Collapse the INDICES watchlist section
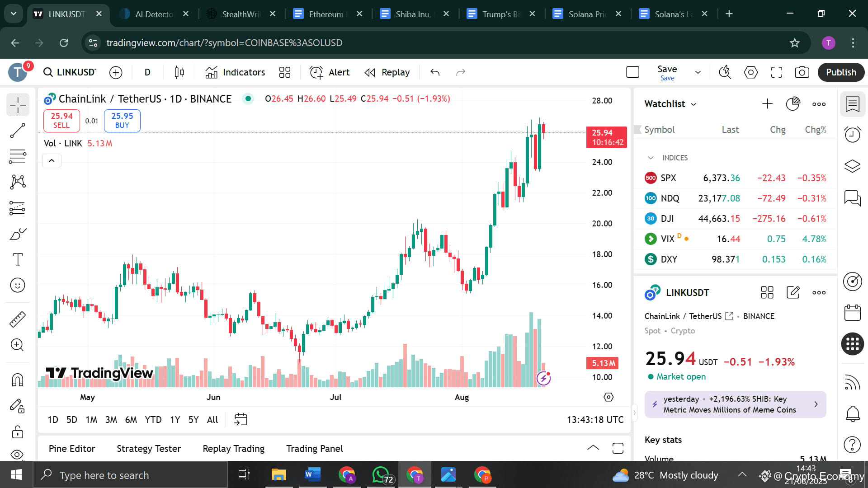The image size is (868, 488). tap(651, 158)
